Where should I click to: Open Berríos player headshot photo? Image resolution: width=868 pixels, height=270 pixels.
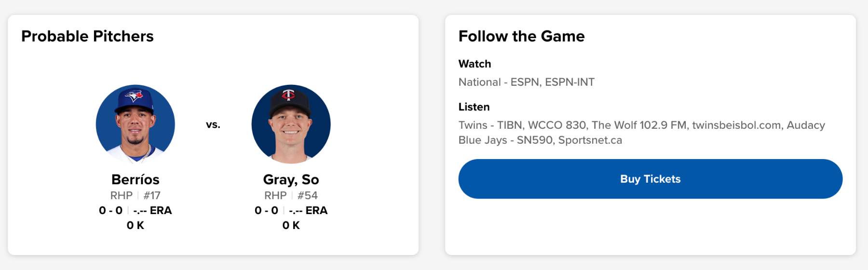(136, 124)
